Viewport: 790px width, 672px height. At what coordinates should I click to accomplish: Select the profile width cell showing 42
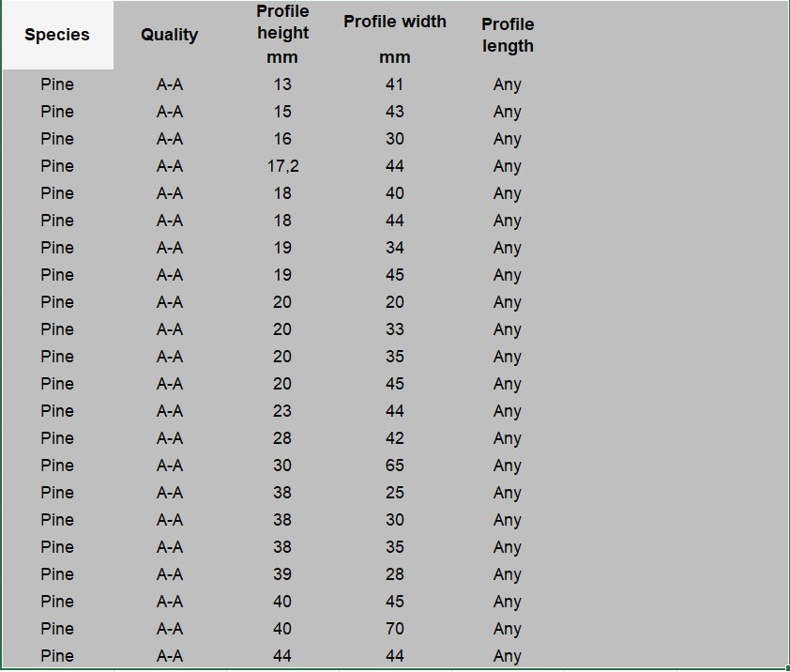[x=395, y=438]
